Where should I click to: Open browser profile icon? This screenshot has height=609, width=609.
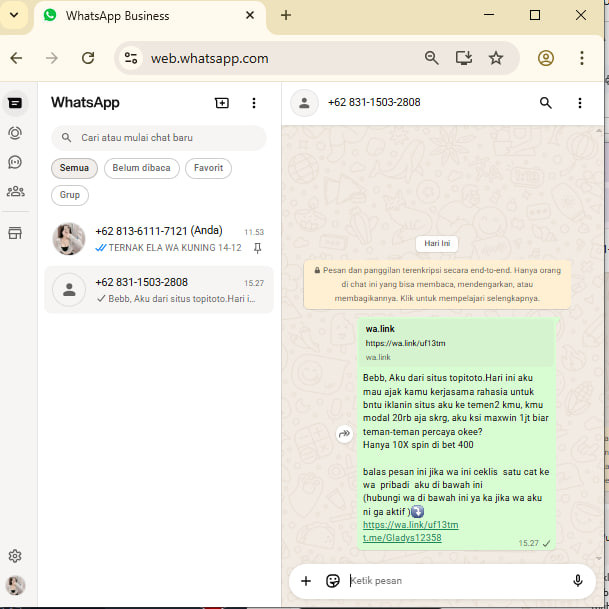[546, 58]
